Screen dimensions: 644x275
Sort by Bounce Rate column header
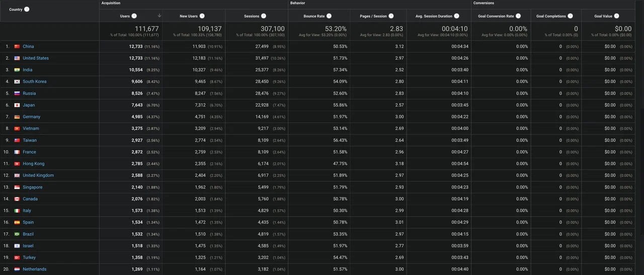point(314,16)
